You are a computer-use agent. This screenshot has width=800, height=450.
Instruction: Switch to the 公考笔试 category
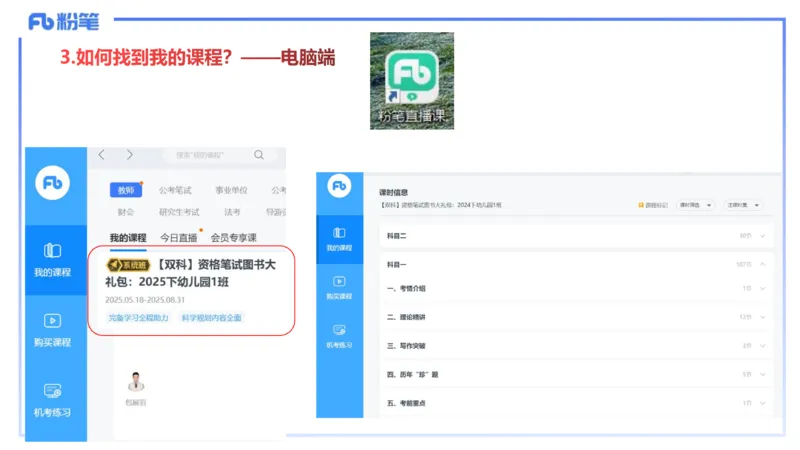click(175, 190)
